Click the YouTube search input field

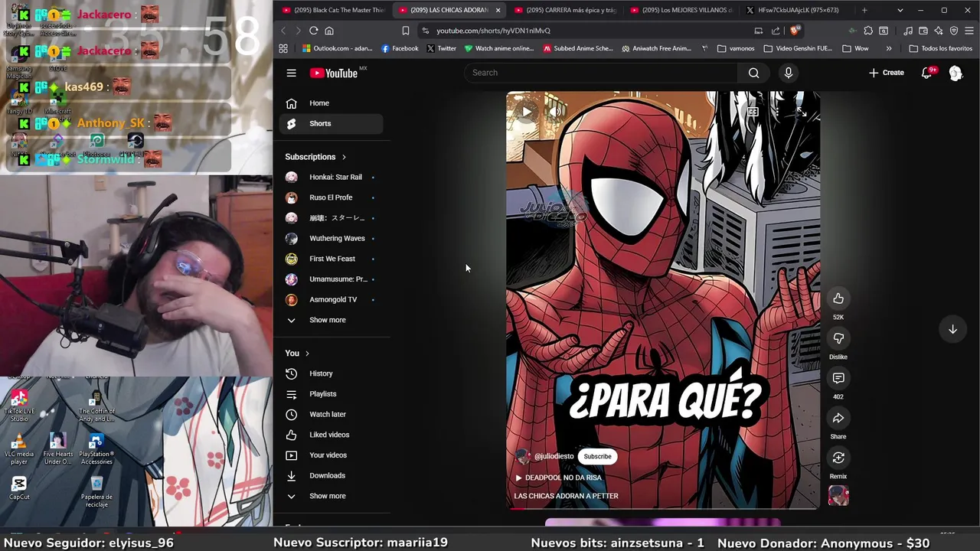click(x=601, y=73)
